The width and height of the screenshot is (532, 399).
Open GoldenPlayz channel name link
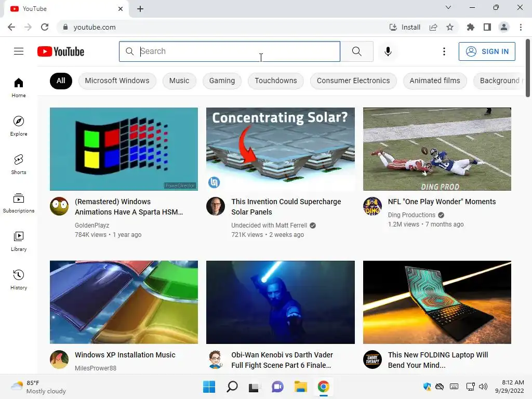[x=92, y=225]
